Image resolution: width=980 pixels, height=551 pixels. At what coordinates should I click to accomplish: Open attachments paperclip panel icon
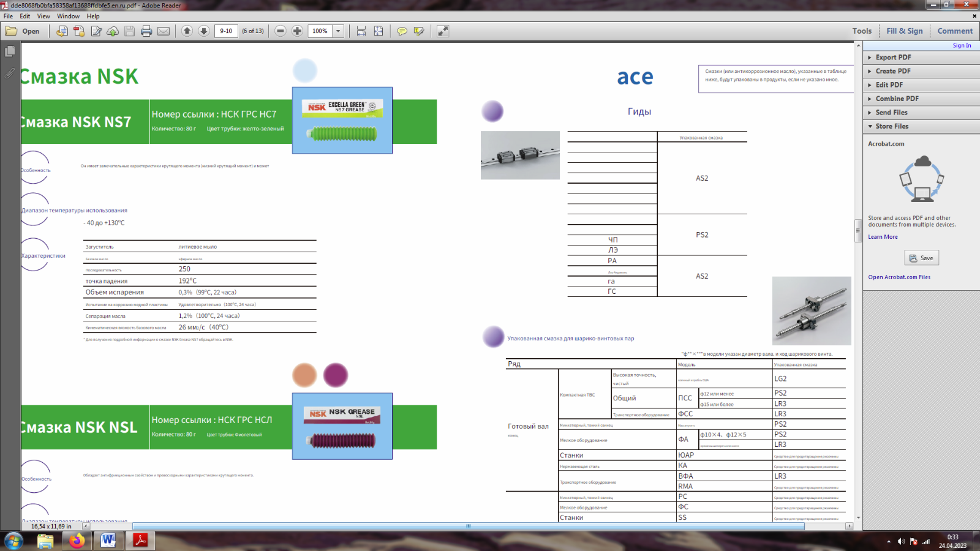10,73
